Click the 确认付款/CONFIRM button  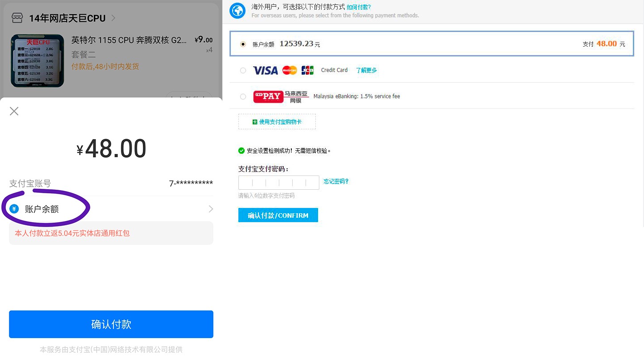(x=278, y=215)
